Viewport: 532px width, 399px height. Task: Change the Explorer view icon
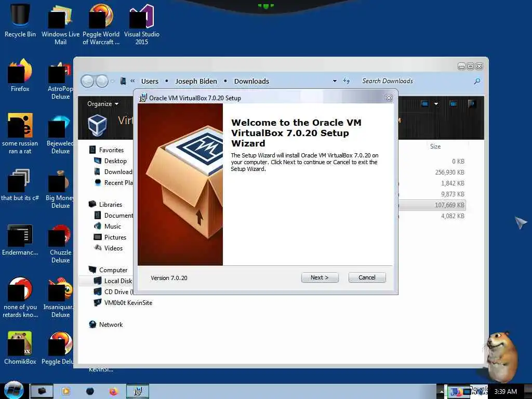[424, 104]
